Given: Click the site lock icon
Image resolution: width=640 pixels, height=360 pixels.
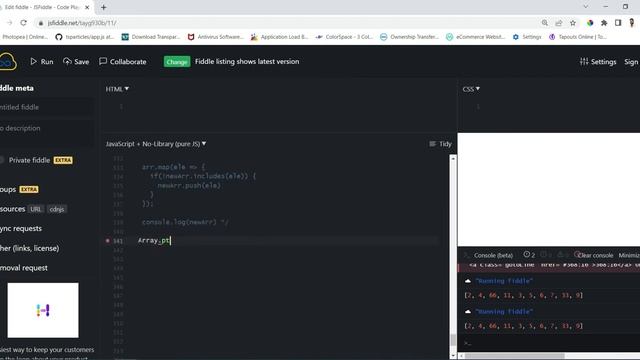Looking at the screenshot, I should click(x=40, y=23).
